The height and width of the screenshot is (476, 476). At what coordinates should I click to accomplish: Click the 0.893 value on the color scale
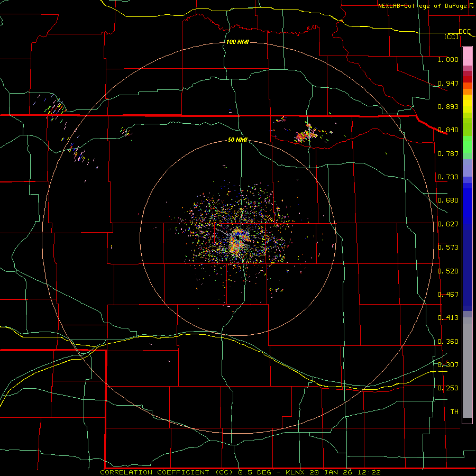coord(448,106)
